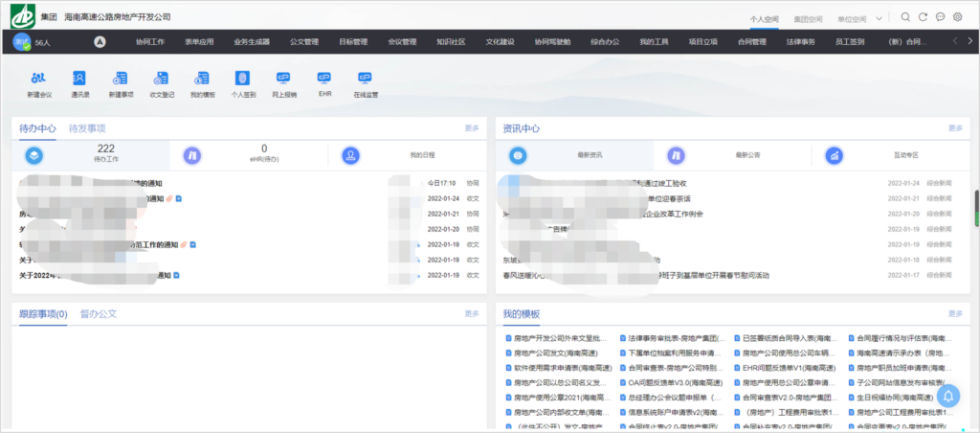Click the page vertical scrollbar thumb

click(x=976, y=205)
